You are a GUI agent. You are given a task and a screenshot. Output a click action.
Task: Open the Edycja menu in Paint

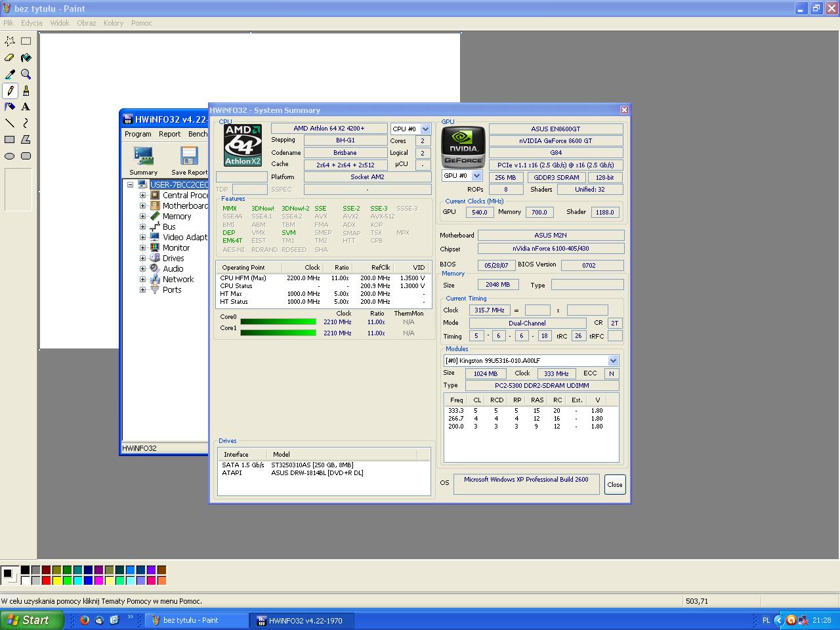coord(31,23)
